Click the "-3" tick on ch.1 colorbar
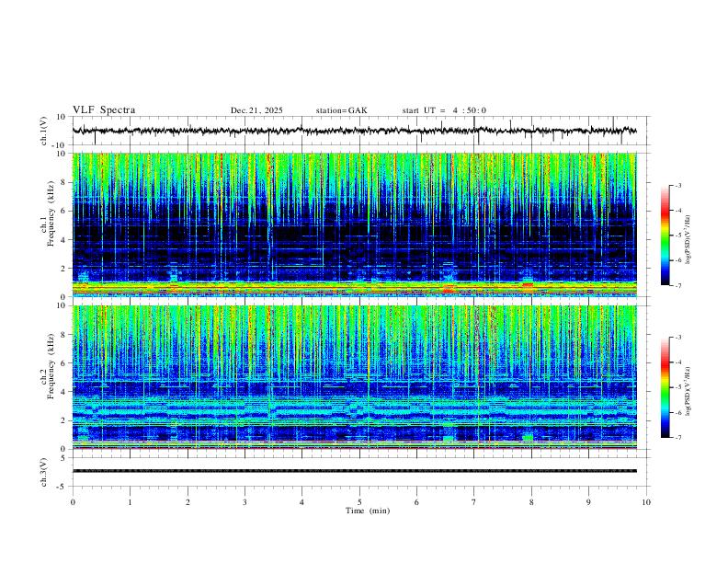Image resolution: width=728 pixels, height=563 pixels. 678,185
